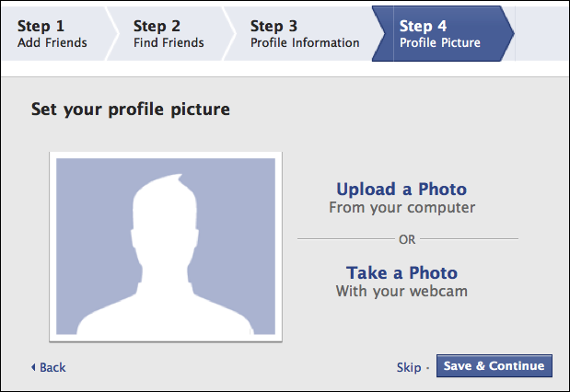The width and height of the screenshot is (570, 392).
Task: Click the Back link
Action: coord(52,367)
